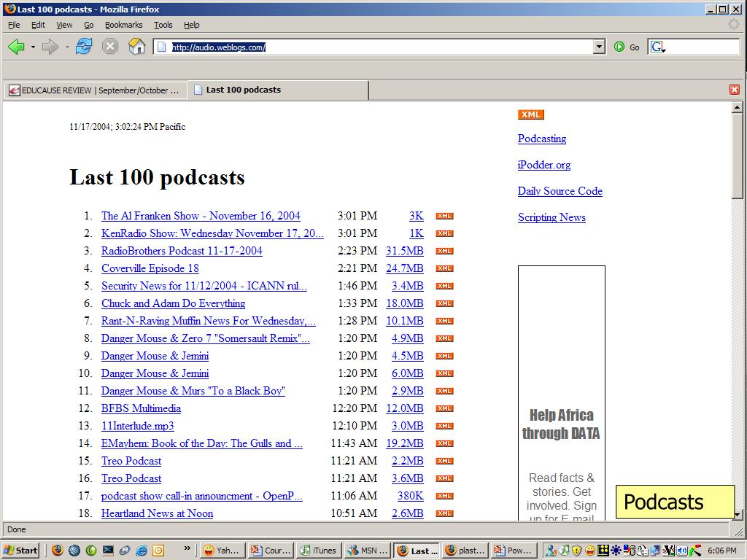Open the Scripting News link
The image size is (747, 560).
click(x=551, y=217)
